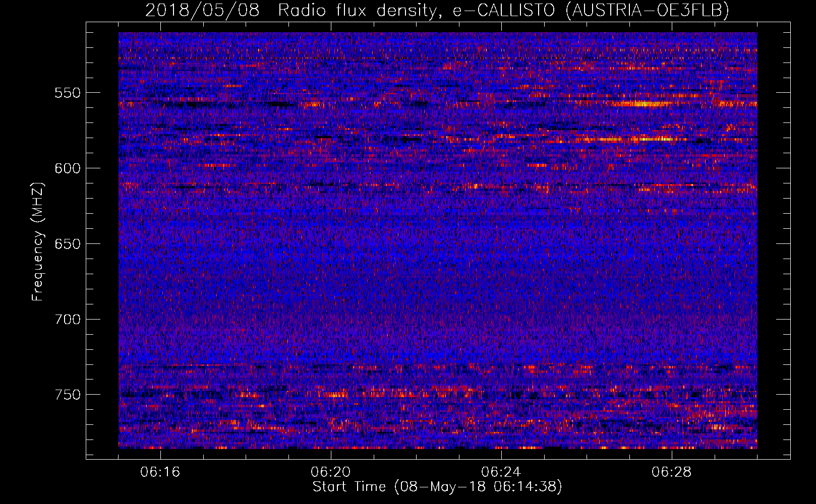Click the 06:20 time tick label

331,472
